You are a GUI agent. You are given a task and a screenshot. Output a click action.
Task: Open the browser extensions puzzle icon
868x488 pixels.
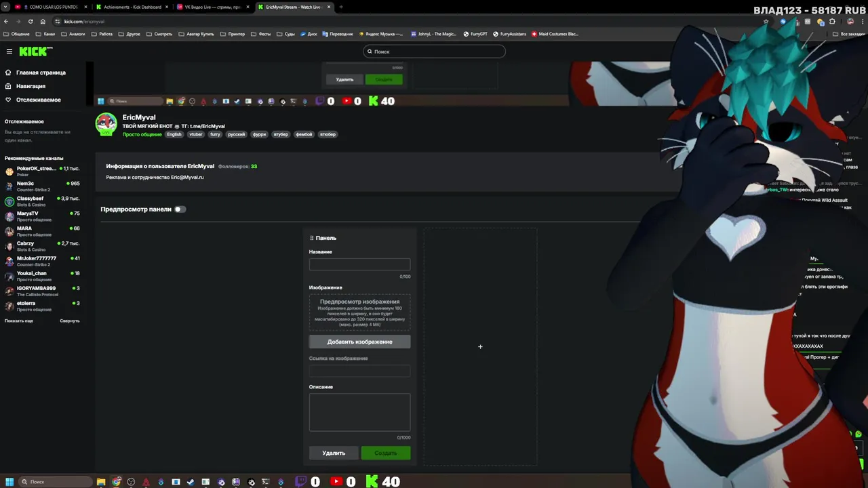[833, 22]
